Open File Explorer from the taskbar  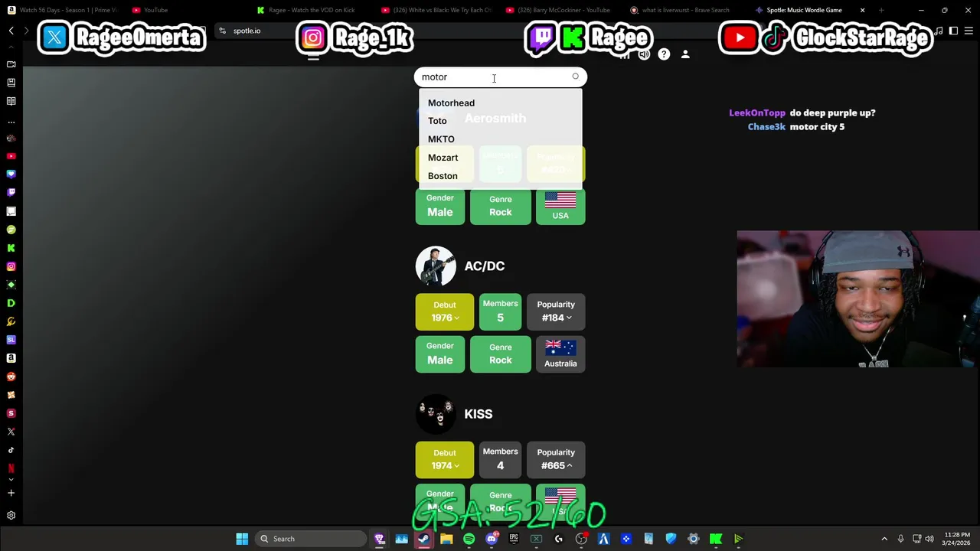pyautogui.click(x=446, y=539)
